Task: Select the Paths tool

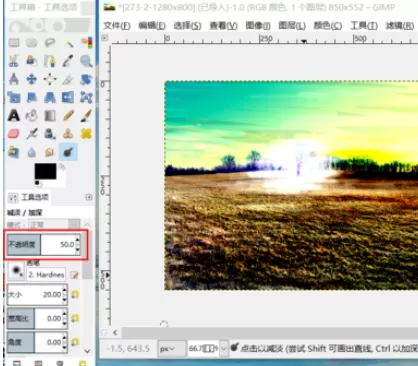Action: pos(50,61)
